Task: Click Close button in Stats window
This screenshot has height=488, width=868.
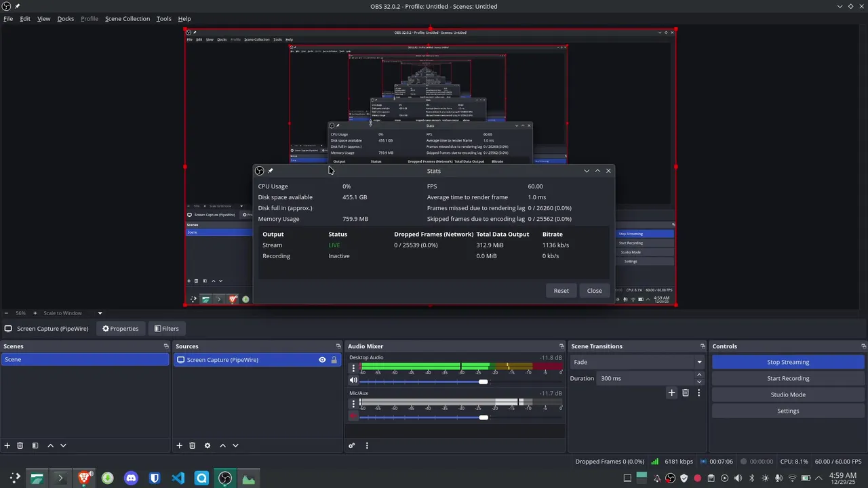Action: 595,291
